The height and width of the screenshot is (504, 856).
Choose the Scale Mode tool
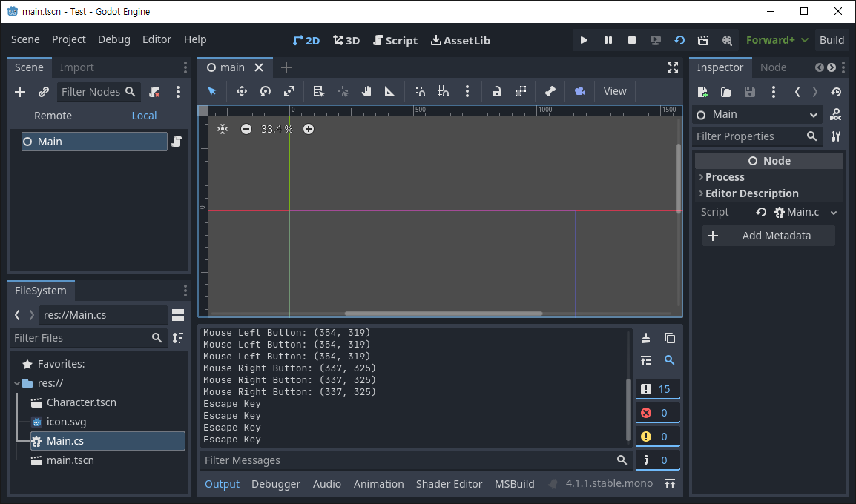[x=289, y=91]
